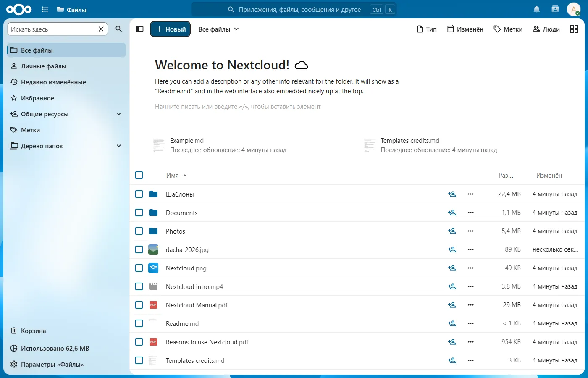Open Недавно изменённые view
588x378 pixels.
pos(66,82)
